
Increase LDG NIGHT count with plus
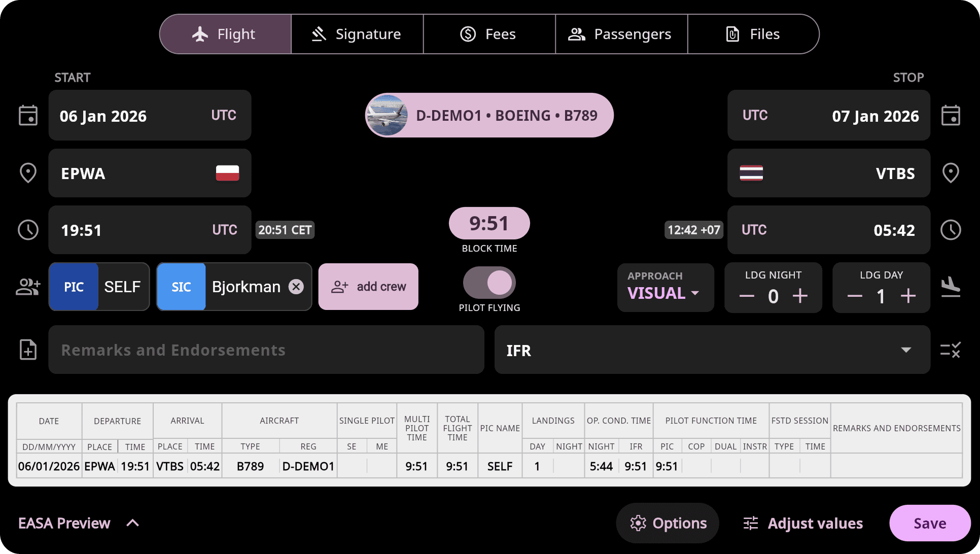coord(800,296)
